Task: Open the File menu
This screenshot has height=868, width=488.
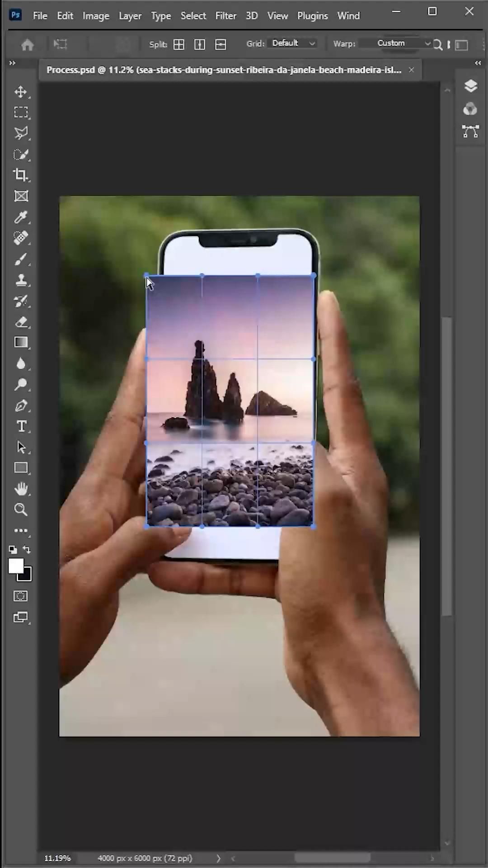Action: 40,16
